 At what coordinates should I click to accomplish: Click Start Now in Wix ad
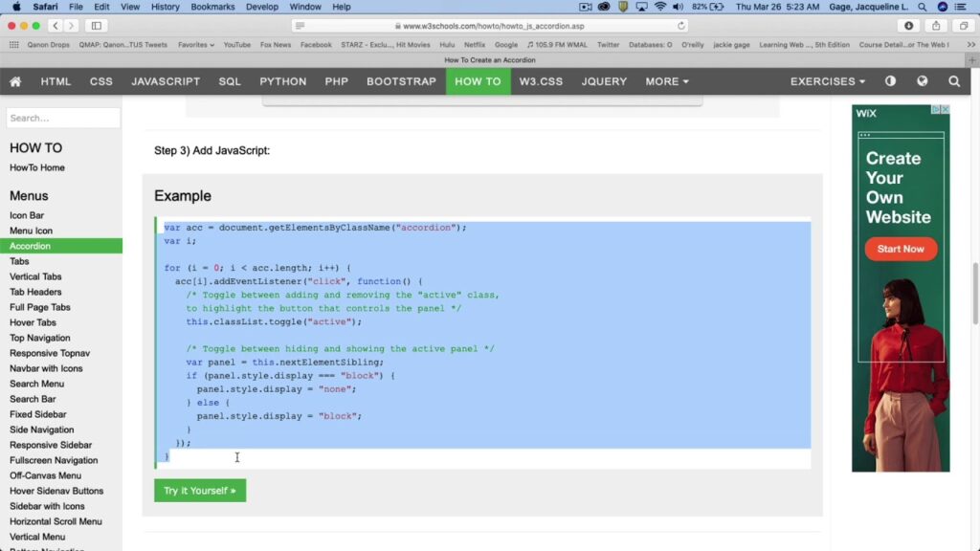pyautogui.click(x=901, y=249)
